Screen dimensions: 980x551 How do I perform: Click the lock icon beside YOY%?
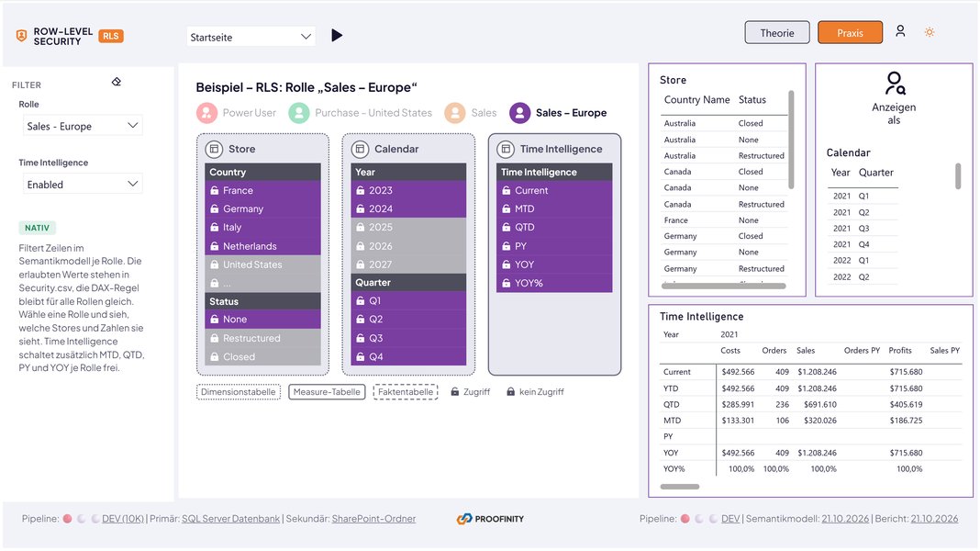pyautogui.click(x=507, y=283)
